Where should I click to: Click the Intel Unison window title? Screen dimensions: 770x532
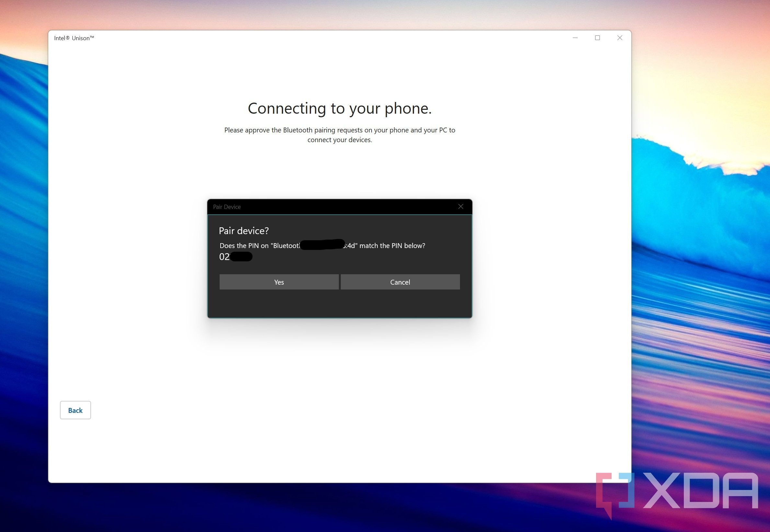coord(74,38)
